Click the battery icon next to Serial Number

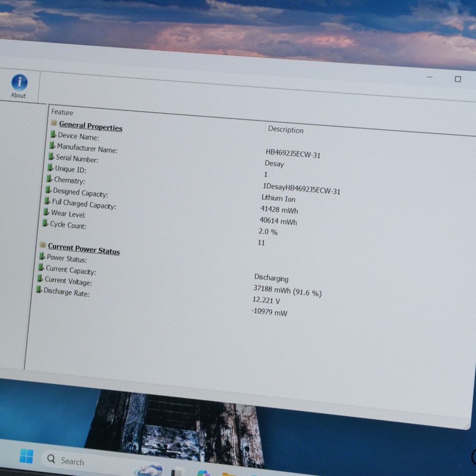click(51, 157)
